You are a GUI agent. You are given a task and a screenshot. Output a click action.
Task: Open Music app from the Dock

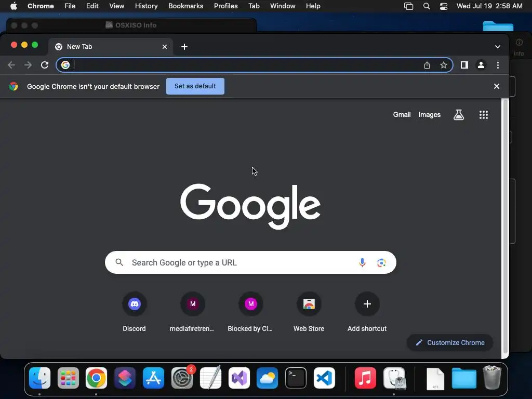pos(365,378)
